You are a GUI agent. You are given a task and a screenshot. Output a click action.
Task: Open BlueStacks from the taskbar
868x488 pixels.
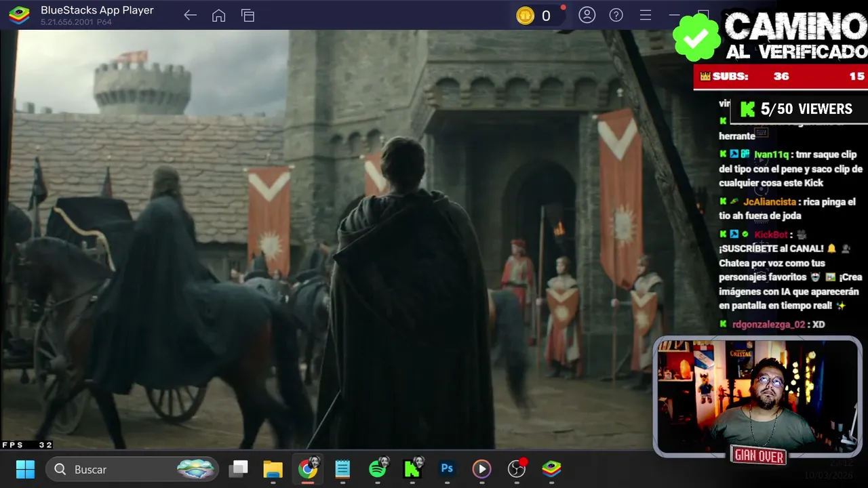[551, 469]
